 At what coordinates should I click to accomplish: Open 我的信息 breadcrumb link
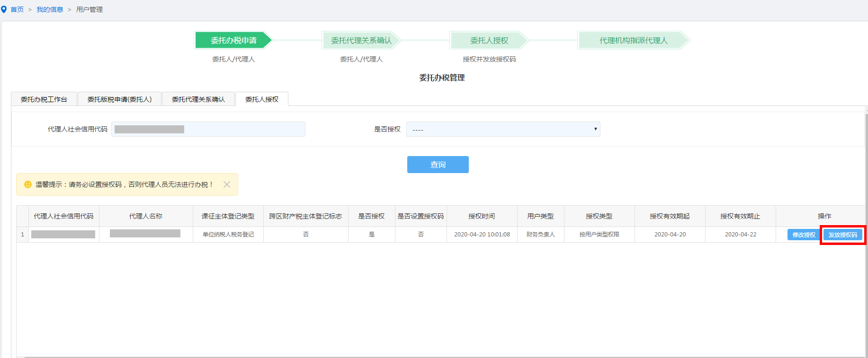[x=50, y=9]
